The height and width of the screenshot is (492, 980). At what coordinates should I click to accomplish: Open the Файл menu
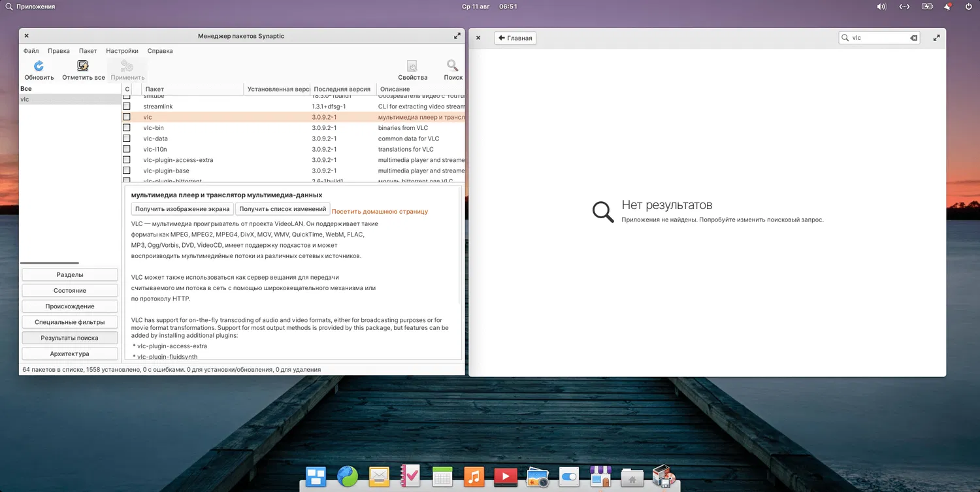click(31, 51)
